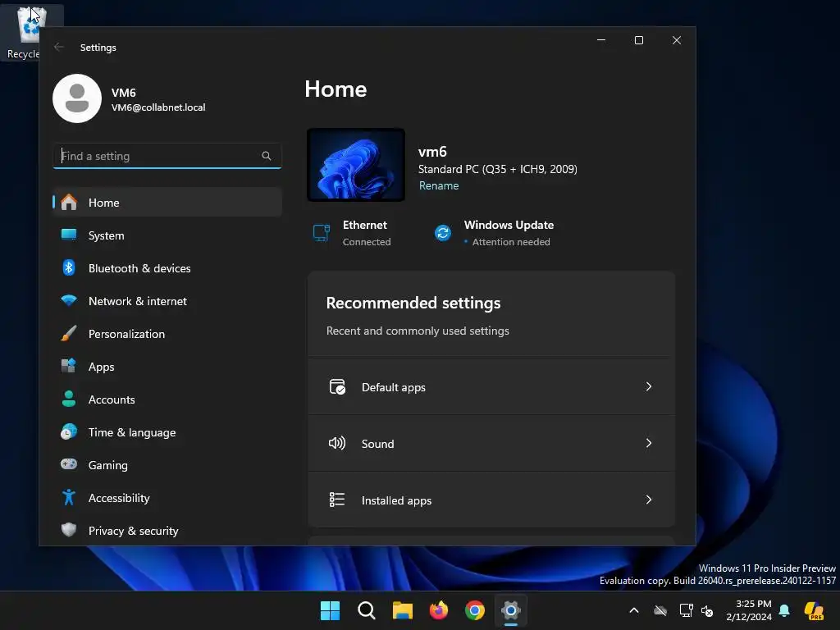The height and width of the screenshot is (630, 840).
Task: Launch File Explorer from the taskbar
Action: (x=402, y=610)
